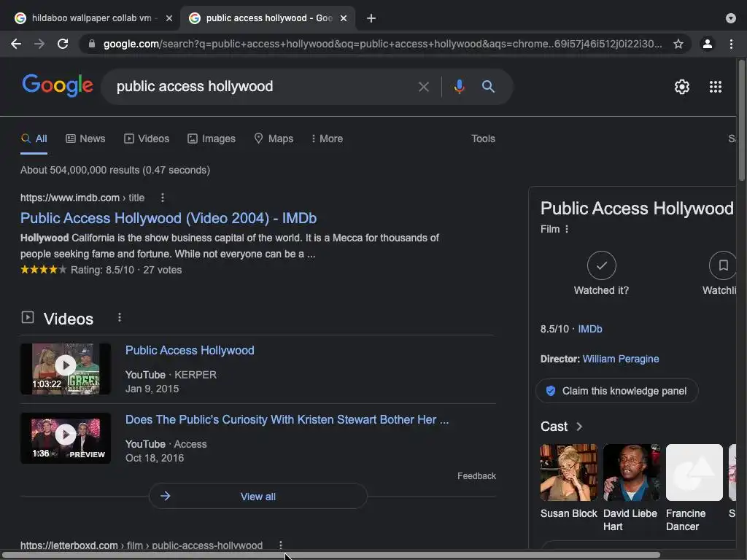747x560 pixels.
Task: Open the letterboxd result three-dot options
Action: (x=281, y=545)
